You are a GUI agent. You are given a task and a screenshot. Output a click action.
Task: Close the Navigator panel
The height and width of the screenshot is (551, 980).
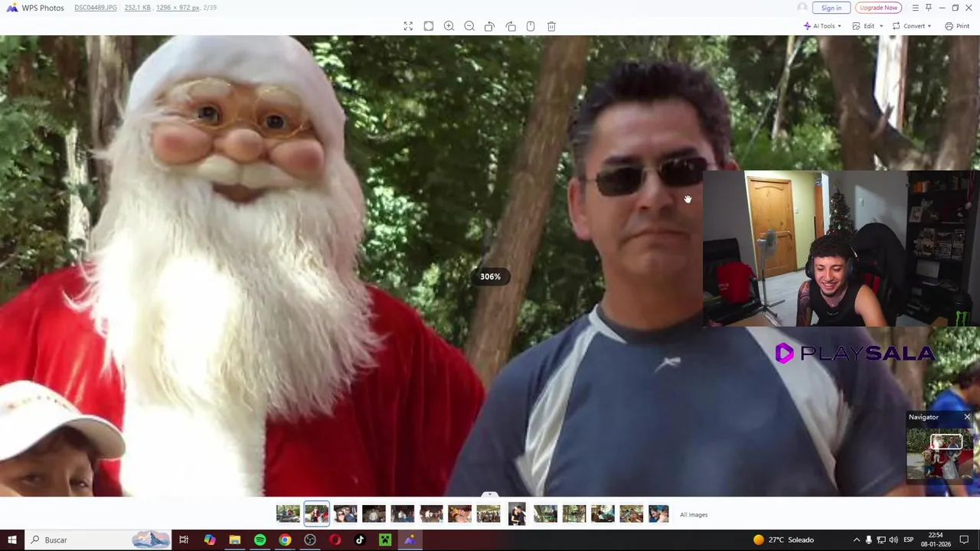point(967,417)
